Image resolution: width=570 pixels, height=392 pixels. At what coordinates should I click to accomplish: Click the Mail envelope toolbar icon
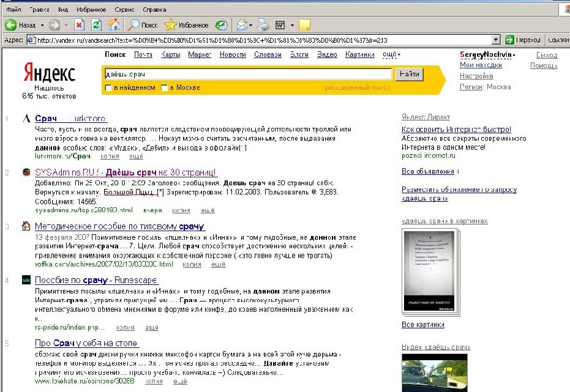pos(242,25)
